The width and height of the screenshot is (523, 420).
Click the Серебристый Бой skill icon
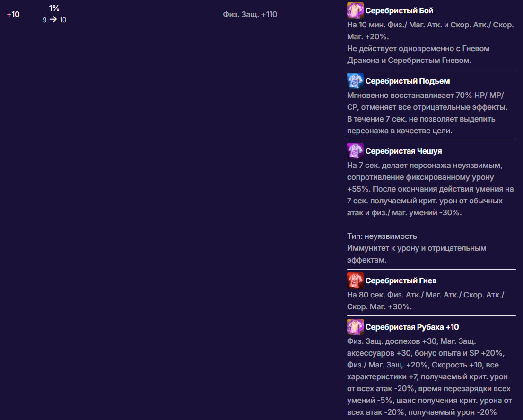[x=355, y=10]
